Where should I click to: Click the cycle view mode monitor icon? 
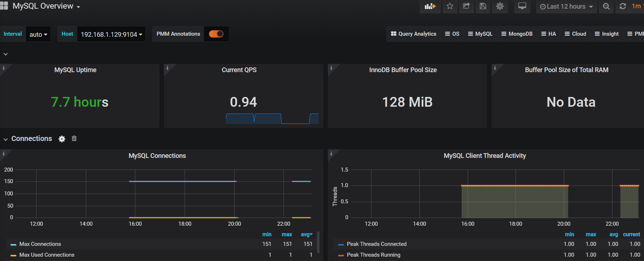click(522, 6)
